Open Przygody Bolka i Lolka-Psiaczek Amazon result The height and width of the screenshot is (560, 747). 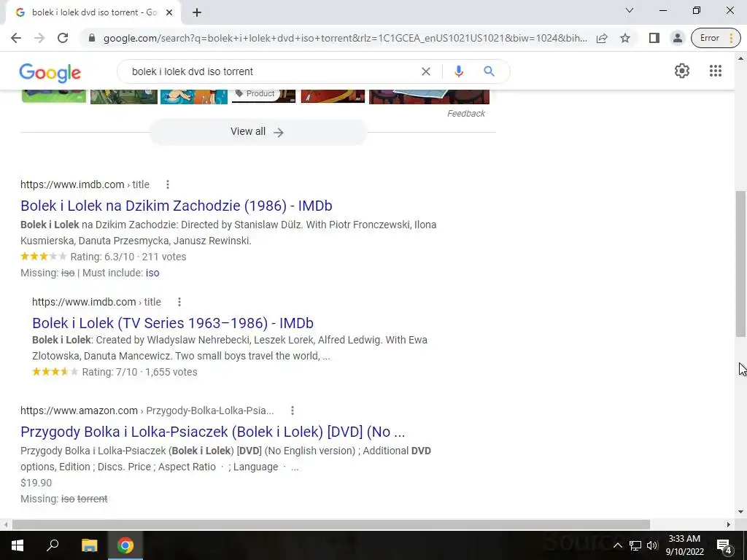(x=212, y=432)
